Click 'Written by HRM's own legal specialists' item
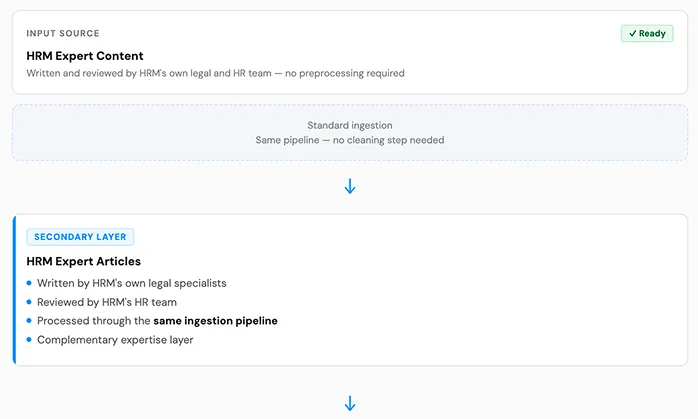 (x=132, y=283)
